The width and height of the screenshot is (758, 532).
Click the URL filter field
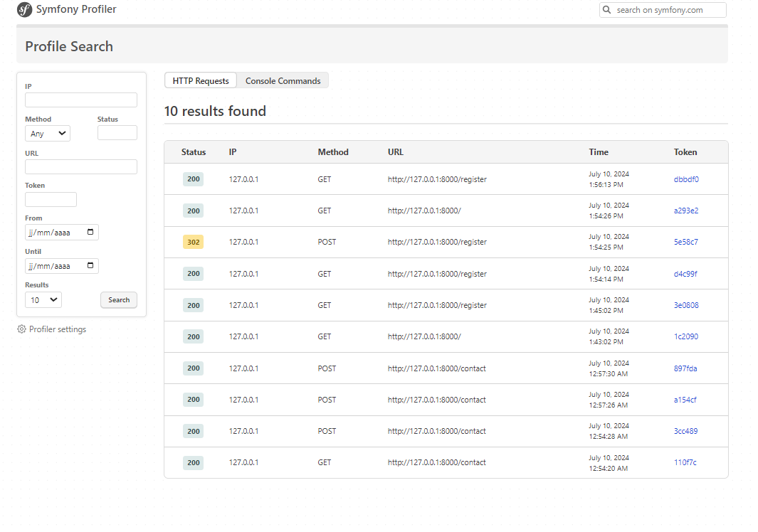coord(80,166)
